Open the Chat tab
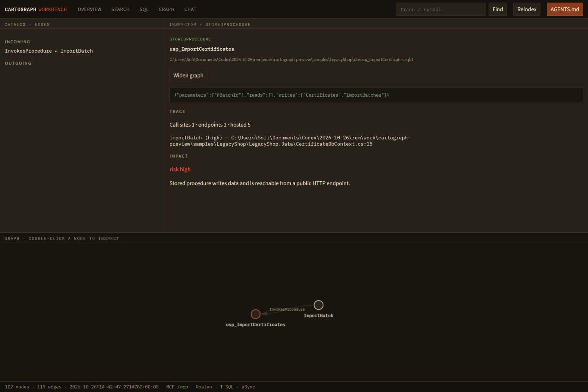 point(190,9)
